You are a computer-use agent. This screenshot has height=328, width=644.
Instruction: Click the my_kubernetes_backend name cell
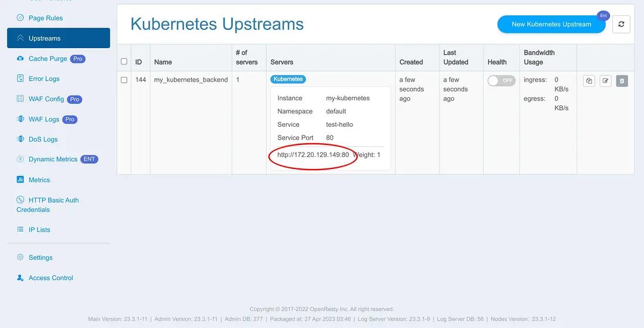click(191, 80)
